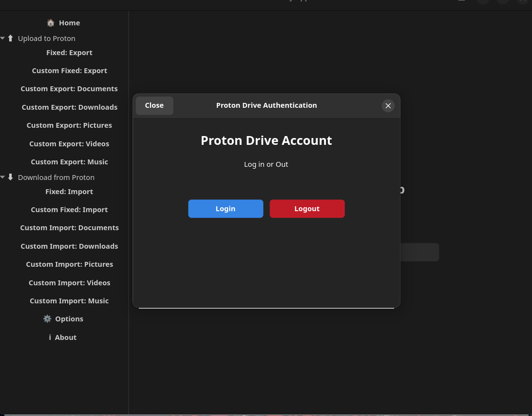The image size is (532, 416).
Task: Open the Options page label
Action: click(x=69, y=319)
